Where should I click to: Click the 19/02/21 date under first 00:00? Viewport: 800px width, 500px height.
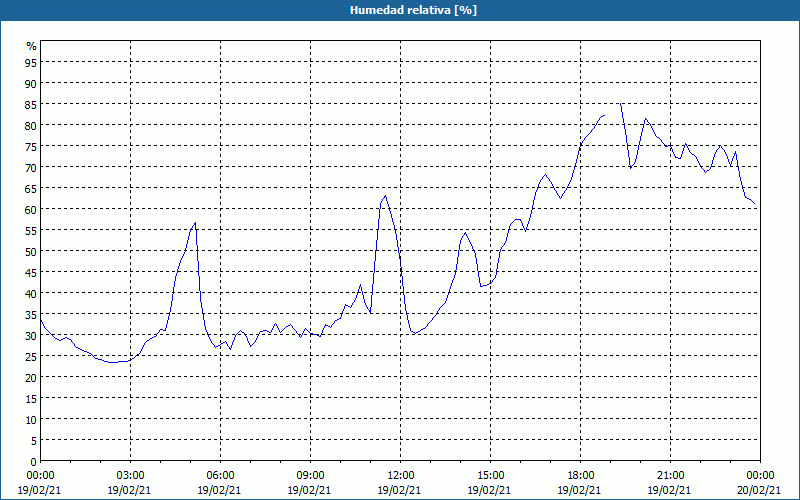point(39,490)
